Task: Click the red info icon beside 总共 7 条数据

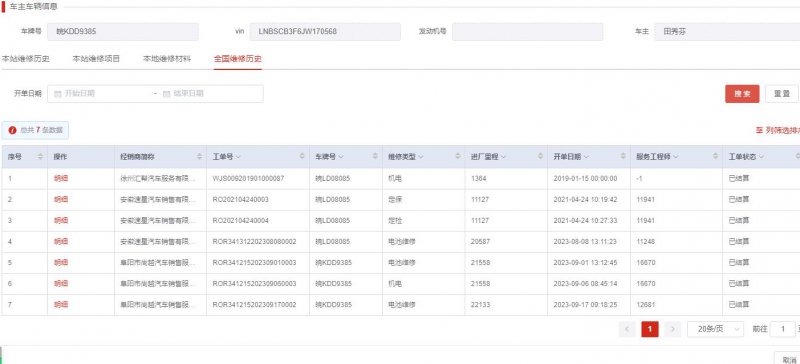Action: pos(13,130)
